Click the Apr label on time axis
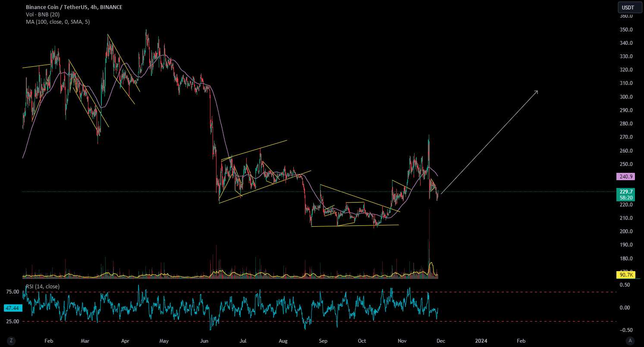Image resolution: width=644 pixels, height=347 pixels. click(x=125, y=341)
